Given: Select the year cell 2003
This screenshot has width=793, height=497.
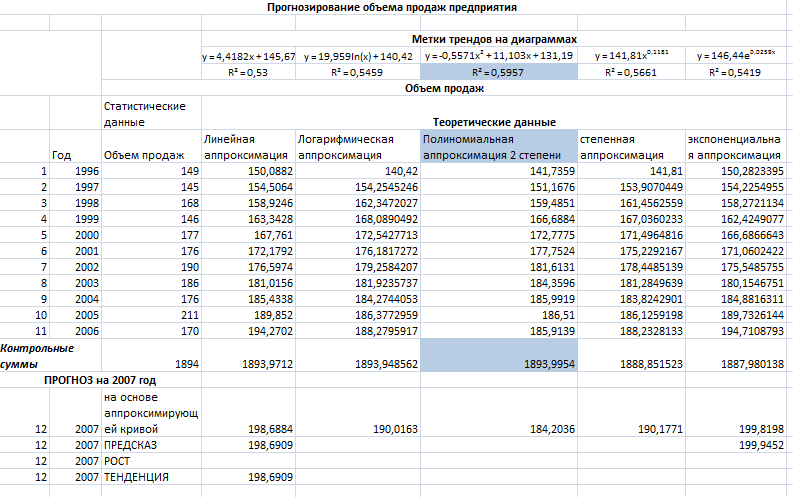Looking at the screenshot, I should pyautogui.click(x=86, y=283).
